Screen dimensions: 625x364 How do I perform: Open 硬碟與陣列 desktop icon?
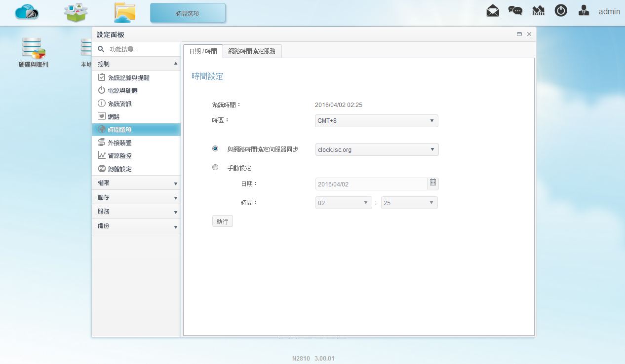(x=34, y=52)
